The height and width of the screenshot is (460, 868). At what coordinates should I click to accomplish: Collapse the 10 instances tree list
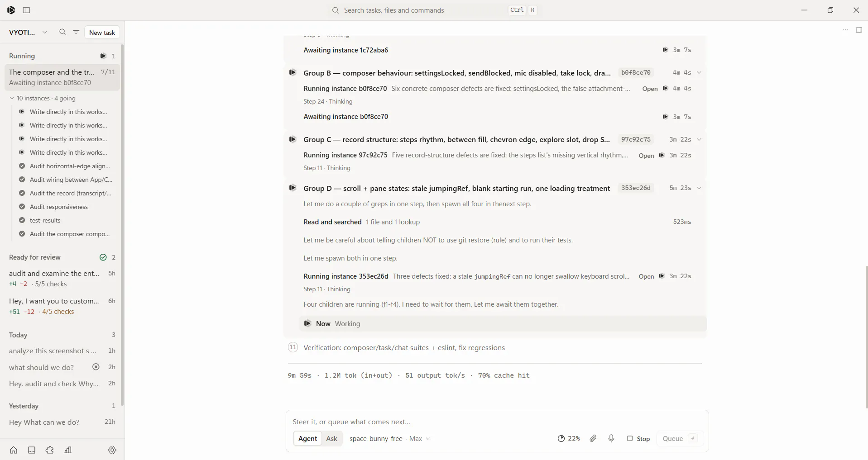coord(12,98)
